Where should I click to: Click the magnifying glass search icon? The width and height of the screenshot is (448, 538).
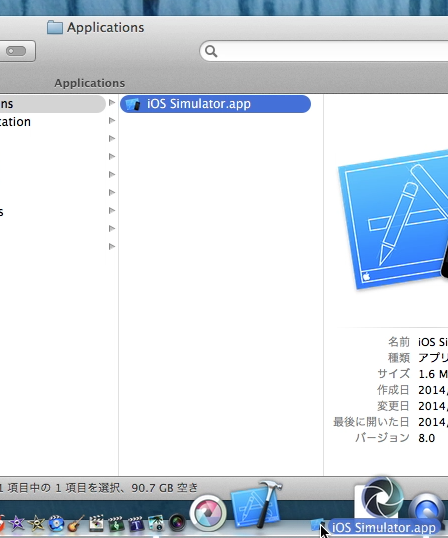pos(211,51)
